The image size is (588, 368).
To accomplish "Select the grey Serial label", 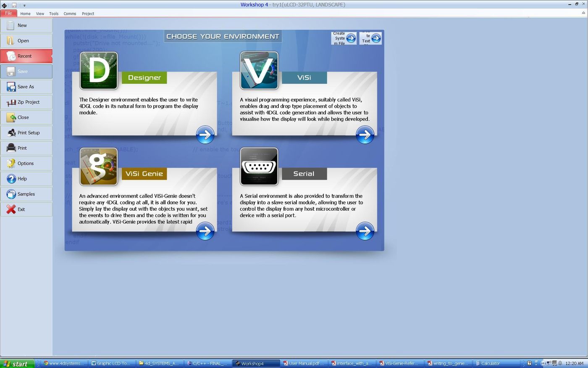I will tap(304, 174).
